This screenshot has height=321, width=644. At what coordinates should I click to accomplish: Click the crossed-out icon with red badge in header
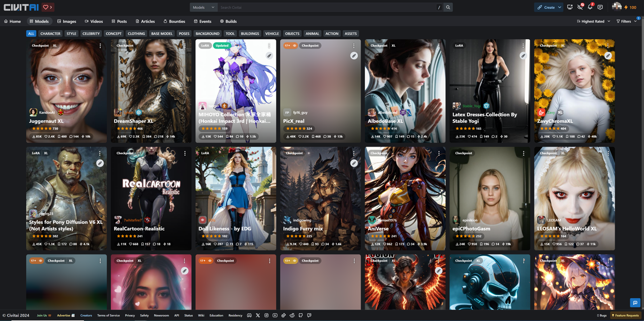point(580,7)
